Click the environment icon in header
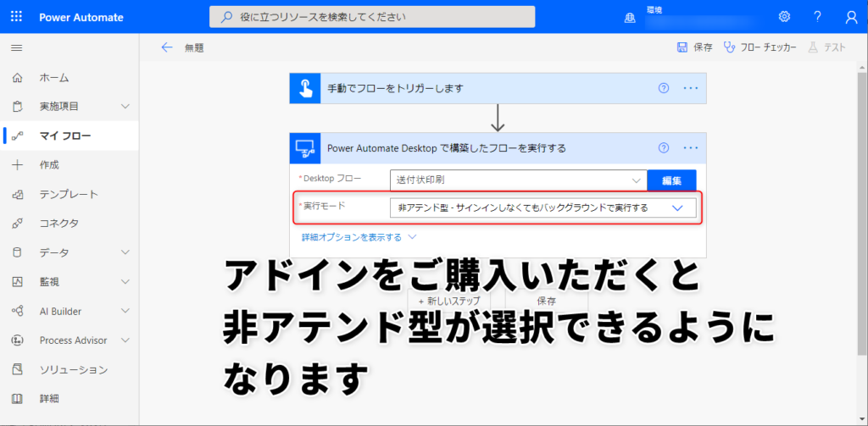The height and width of the screenshot is (426, 868). click(x=630, y=18)
